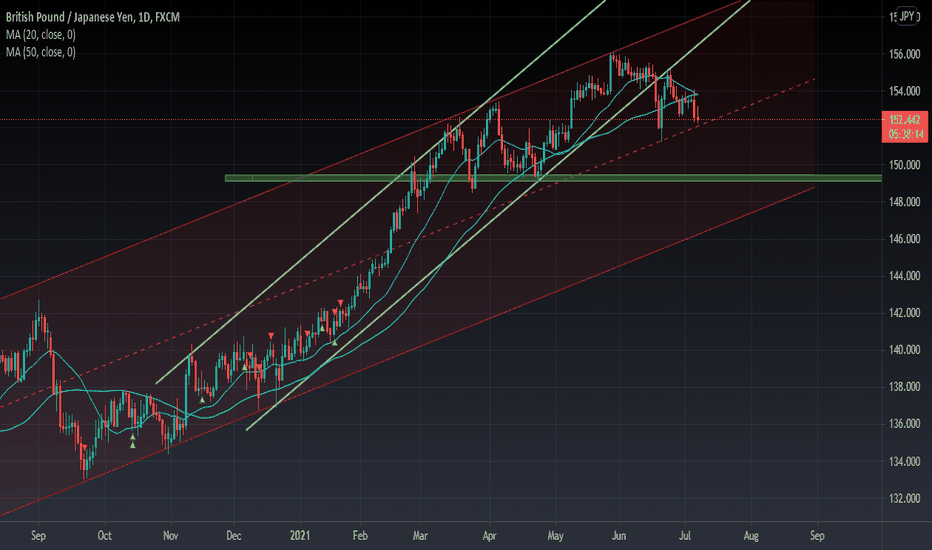
Task: Click the Nov label on time axis
Action: point(171,536)
